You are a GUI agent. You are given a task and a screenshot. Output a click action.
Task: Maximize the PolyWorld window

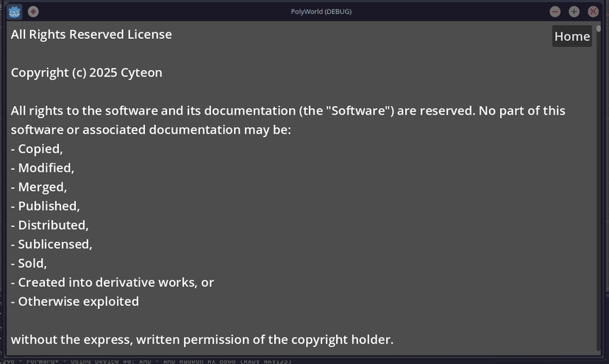click(x=574, y=11)
